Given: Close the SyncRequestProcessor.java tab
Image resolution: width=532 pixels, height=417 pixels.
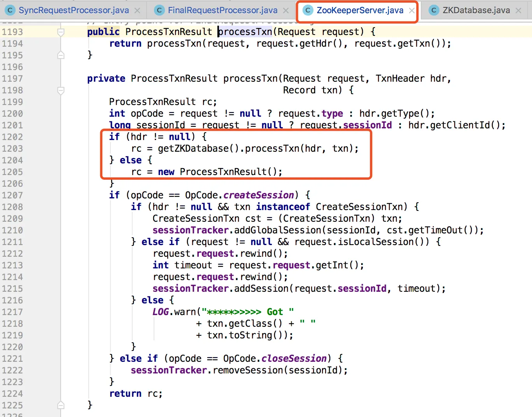Looking at the screenshot, I should point(137,11).
